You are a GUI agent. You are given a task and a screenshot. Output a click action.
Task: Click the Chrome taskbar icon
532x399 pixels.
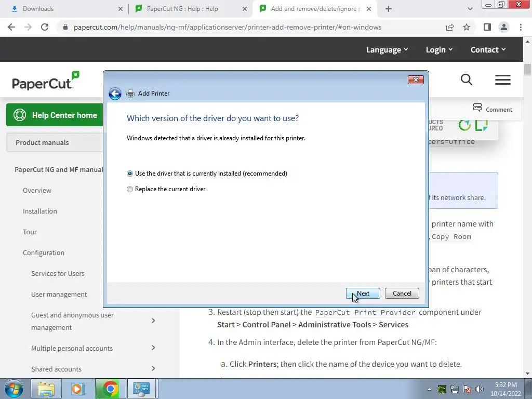(x=111, y=389)
